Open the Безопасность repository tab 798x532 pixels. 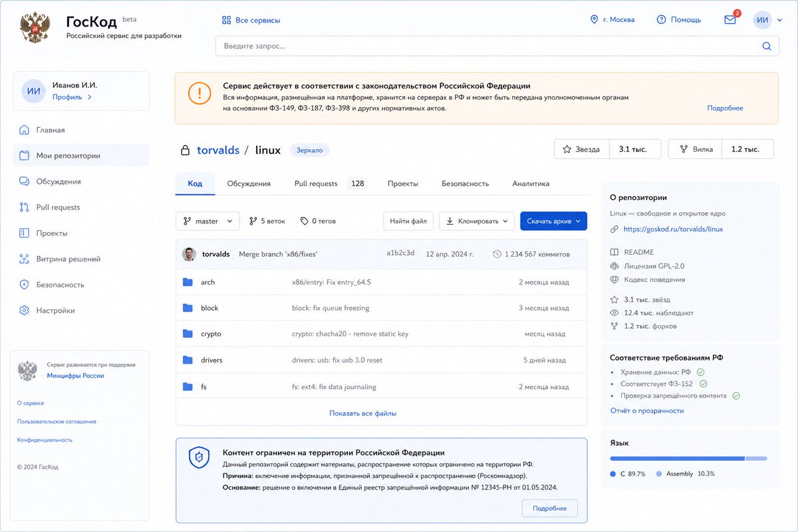(x=465, y=184)
